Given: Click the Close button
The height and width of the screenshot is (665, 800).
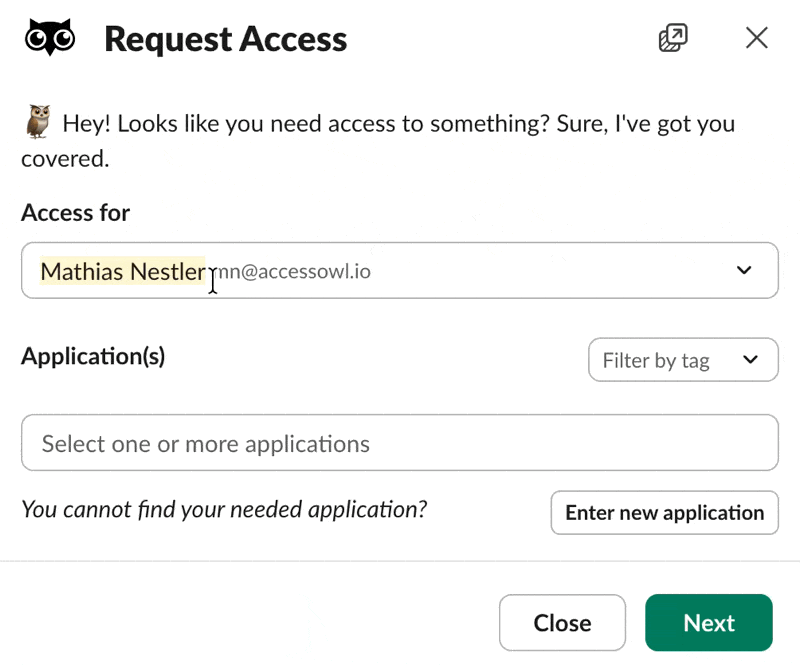Looking at the screenshot, I should click(562, 622).
